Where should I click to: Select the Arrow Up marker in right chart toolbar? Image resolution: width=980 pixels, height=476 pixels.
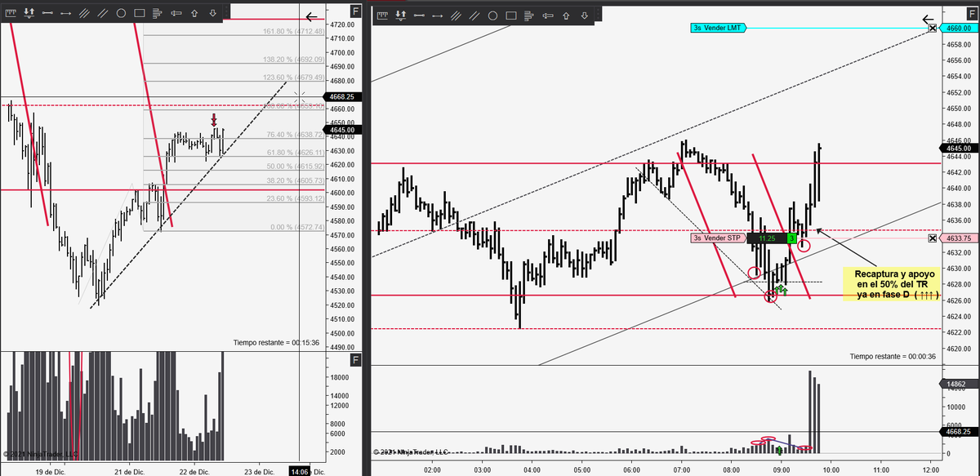(566, 16)
